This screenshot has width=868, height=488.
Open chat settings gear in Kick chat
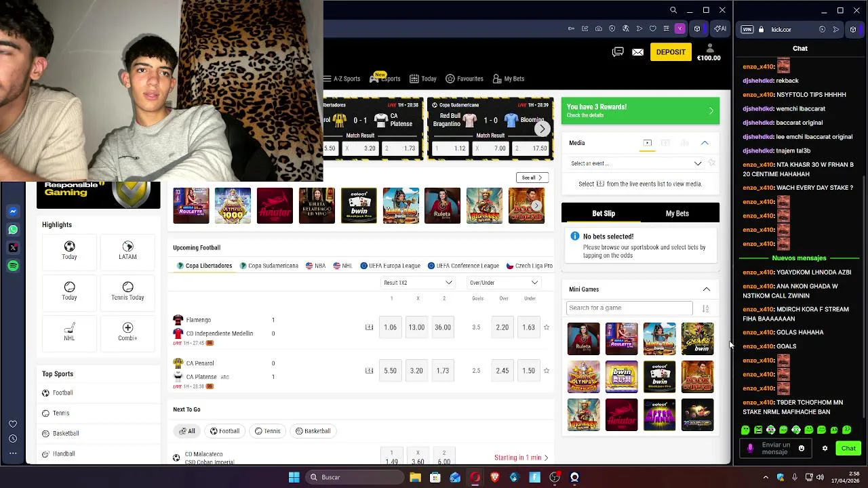tap(825, 449)
